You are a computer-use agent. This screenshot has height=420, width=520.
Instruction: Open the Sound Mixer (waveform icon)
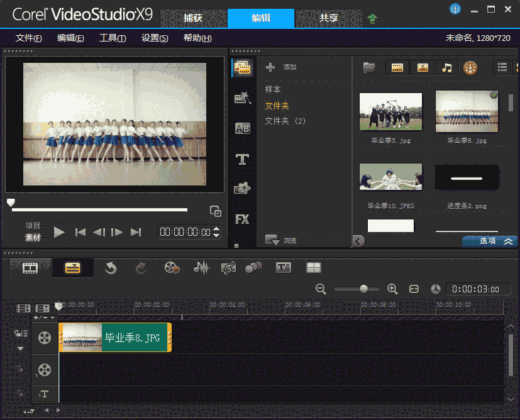click(201, 267)
